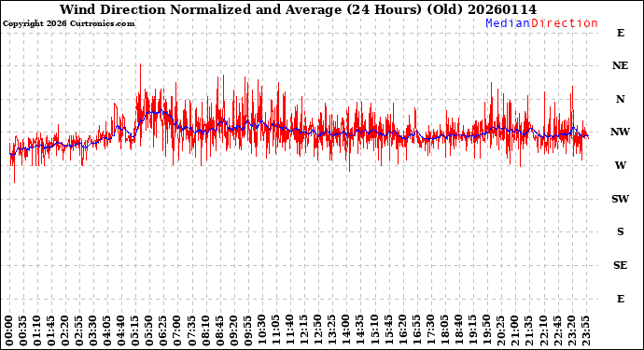This screenshot has width=644, height=350.
Task: Click the 11:40 time label
Action: (x=289, y=330)
